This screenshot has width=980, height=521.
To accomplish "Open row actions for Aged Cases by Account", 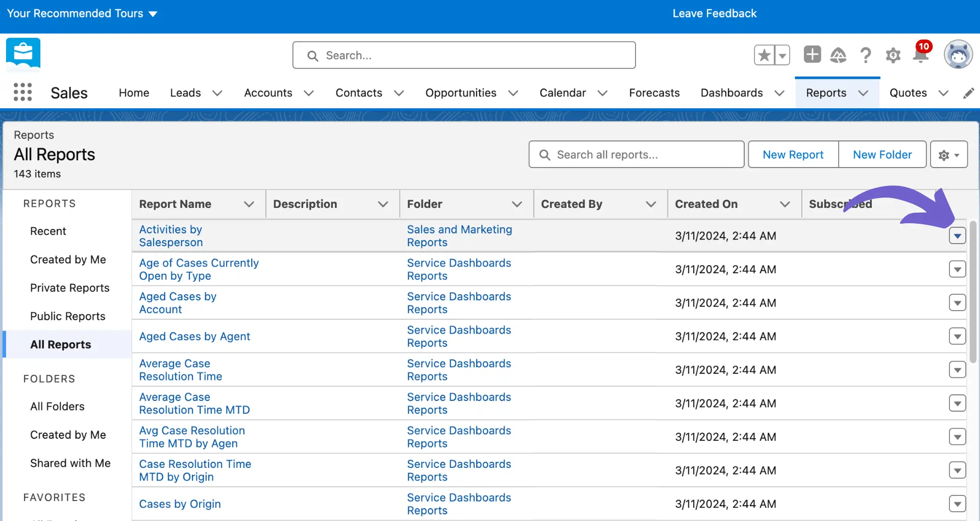I will point(957,302).
